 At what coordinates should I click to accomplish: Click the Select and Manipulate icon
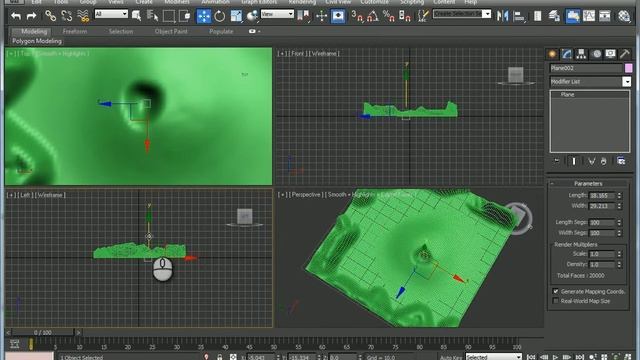pyautogui.click(x=322, y=16)
